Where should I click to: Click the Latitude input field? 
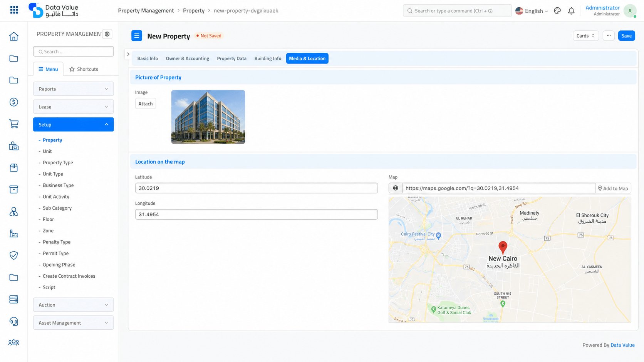pos(256,188)
